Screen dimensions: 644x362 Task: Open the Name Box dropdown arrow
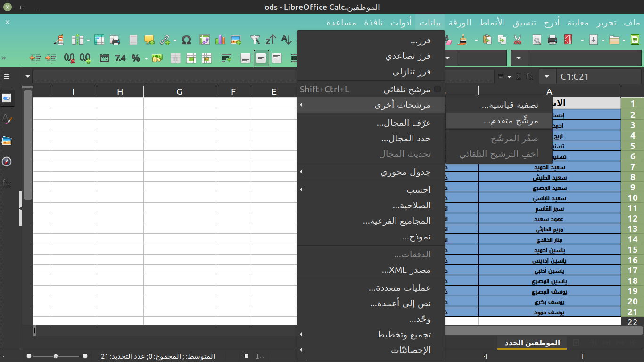pos(547,76)
